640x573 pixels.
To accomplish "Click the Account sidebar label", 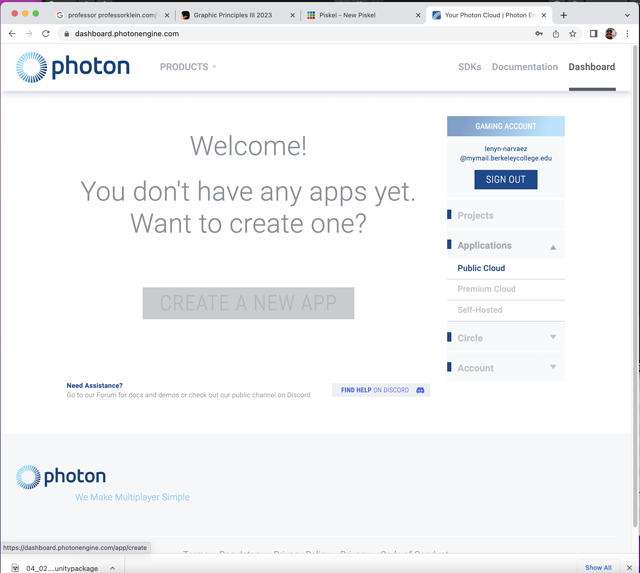I will (x=476, y=368).
